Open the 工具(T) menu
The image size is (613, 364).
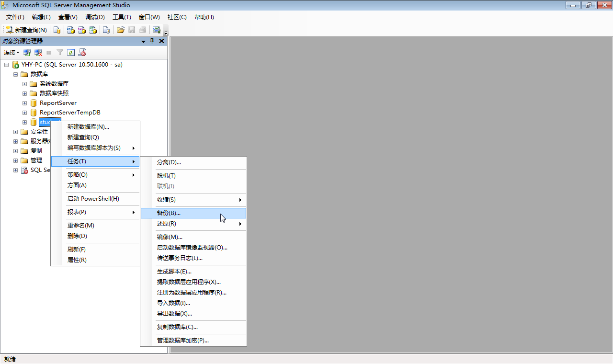122,17
